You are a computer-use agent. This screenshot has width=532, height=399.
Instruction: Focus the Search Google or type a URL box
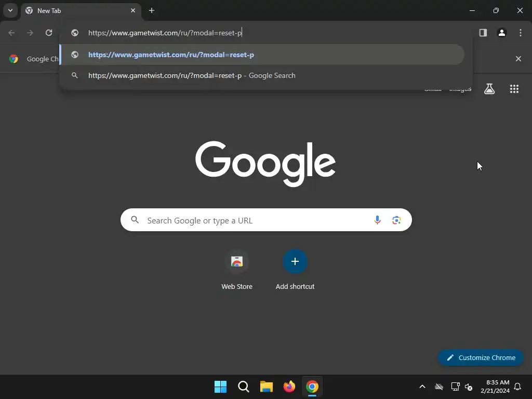(x=266, y=220)
